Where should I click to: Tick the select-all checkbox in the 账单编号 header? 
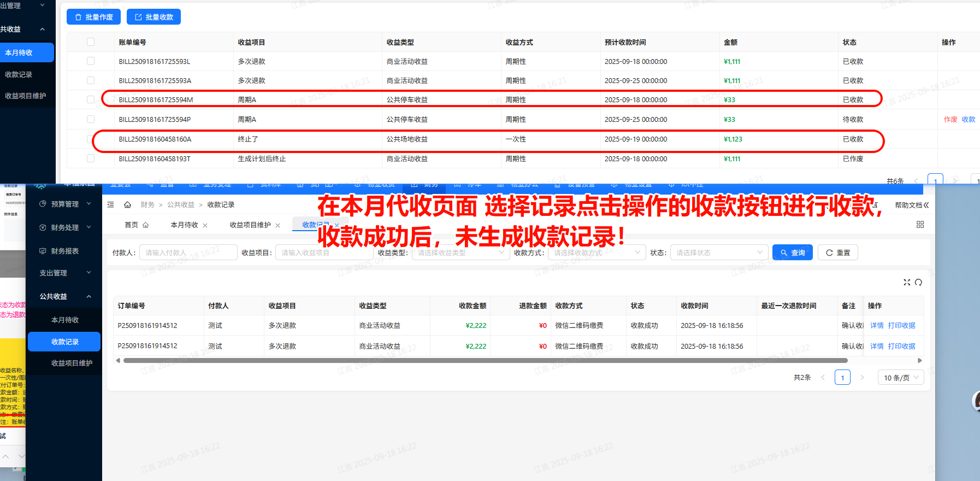(91, 42)
